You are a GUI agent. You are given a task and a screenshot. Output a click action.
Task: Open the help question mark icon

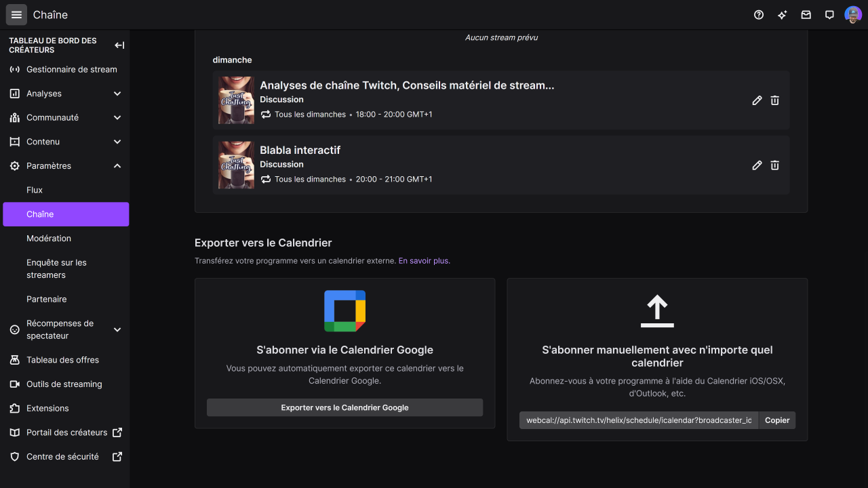[759, 15]
